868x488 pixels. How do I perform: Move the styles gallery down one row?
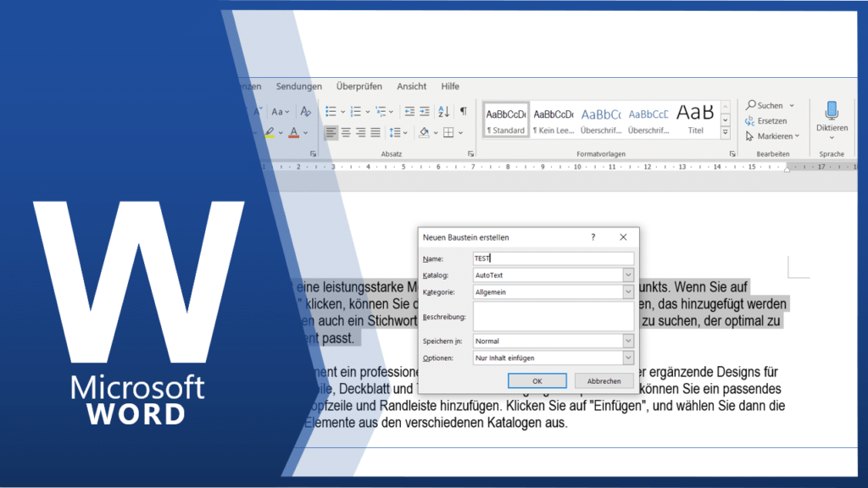click(726, 119)
